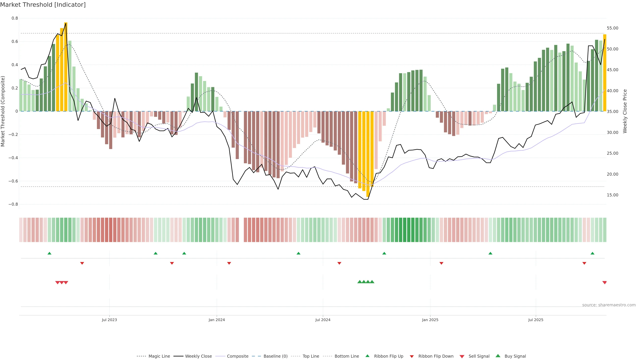
Task: Click the Jul 2023 x-axis label
Action: coord(109,320)
